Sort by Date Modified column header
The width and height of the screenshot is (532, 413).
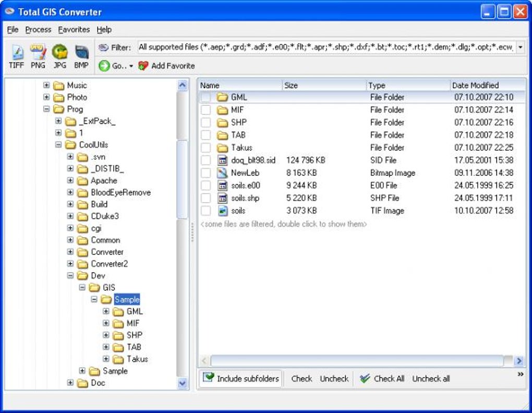tap(488, 85)
